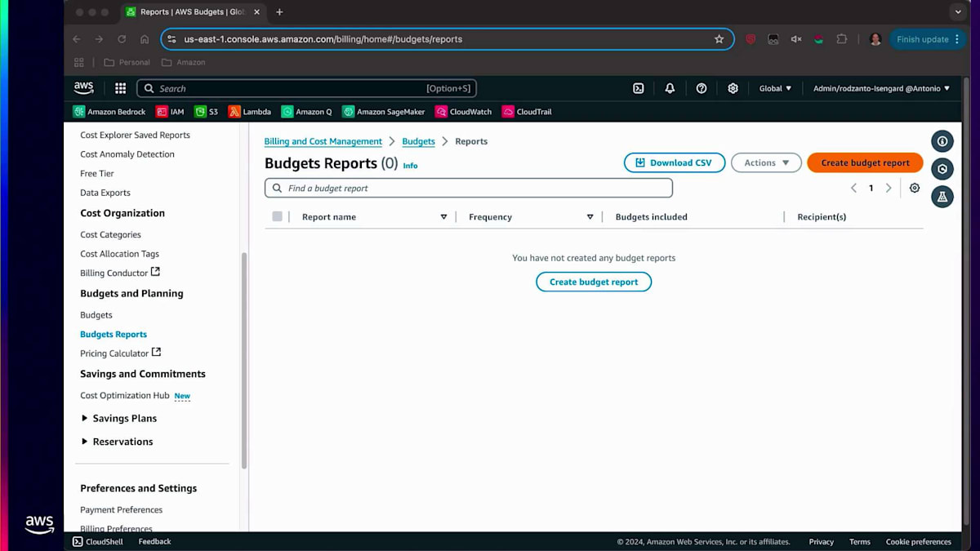This screenshot has height=551, width=980.
Task: Open Amazon SageMaker shortcut
Action: pos(384,112)
